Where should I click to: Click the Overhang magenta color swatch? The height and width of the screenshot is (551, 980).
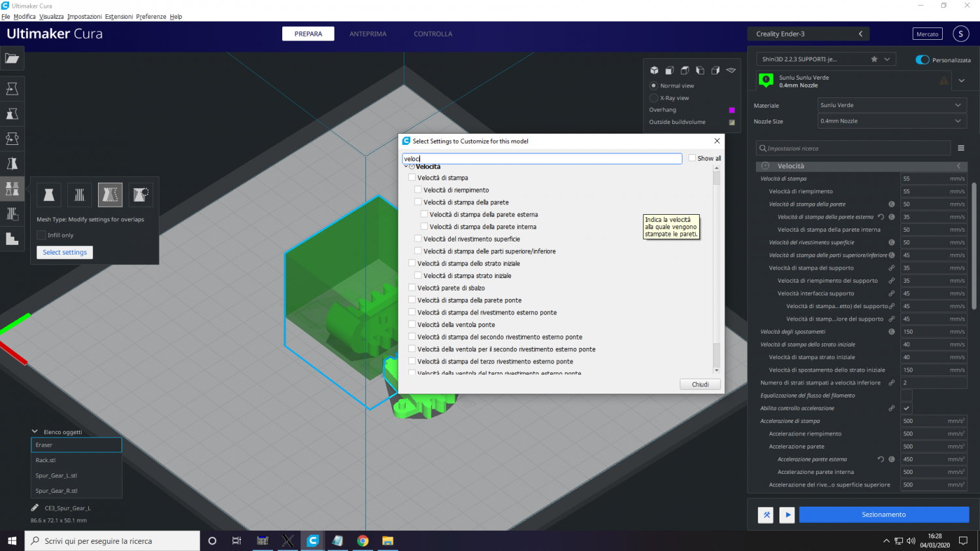[732, 110]
